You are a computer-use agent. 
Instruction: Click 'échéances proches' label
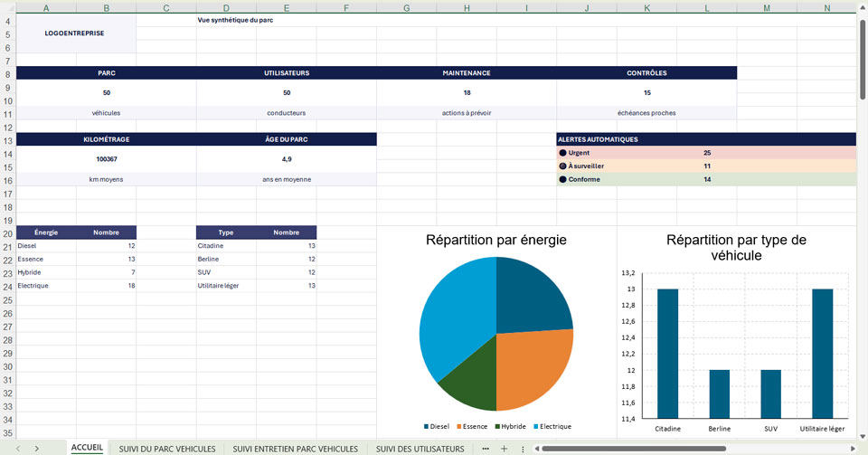pyautogui.click(x=646, y=113)
